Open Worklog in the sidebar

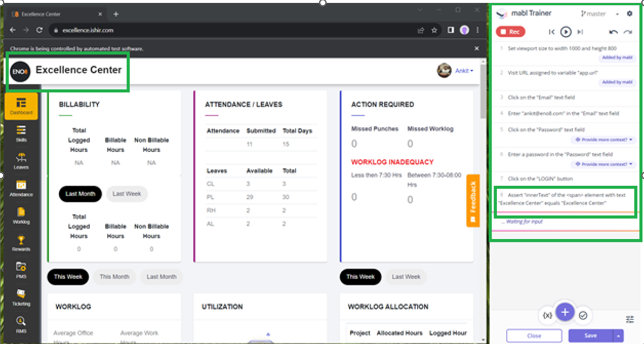(21, 215)
